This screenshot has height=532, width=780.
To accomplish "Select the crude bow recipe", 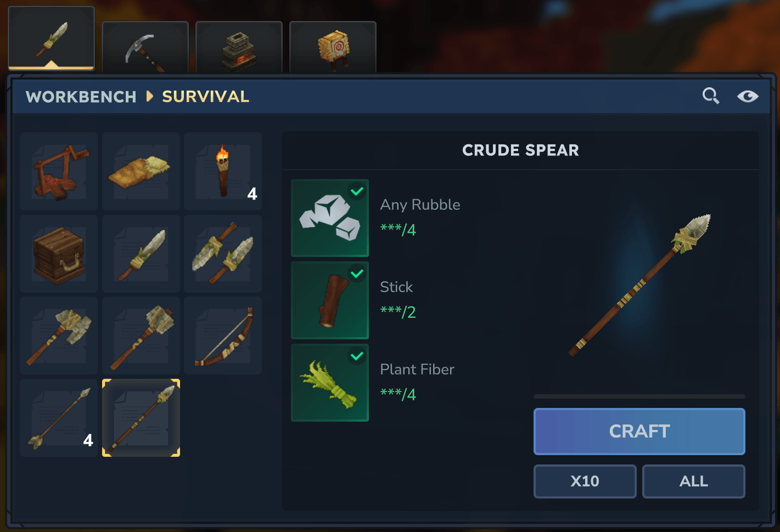I will click(223, 335).
